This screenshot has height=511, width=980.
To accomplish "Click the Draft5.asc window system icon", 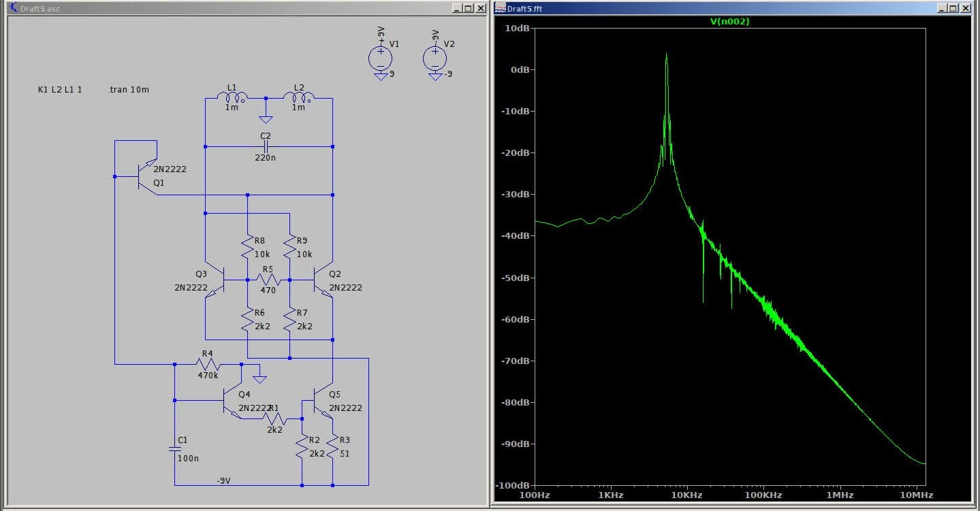I will click(x=13, y=7).
